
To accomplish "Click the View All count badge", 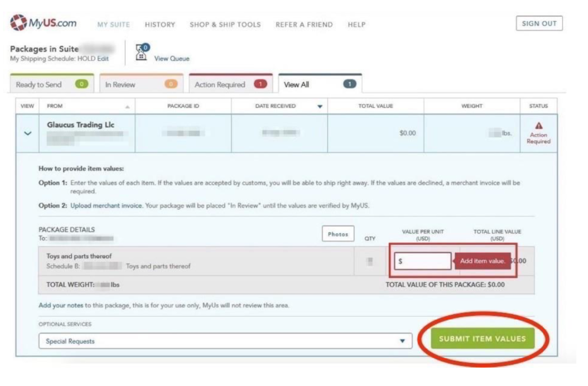I will pyautogui.click(x=350, y=84).
